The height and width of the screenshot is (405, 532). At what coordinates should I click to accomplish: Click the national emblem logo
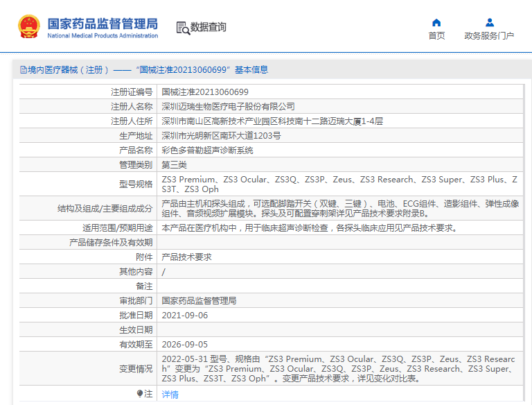[29, 26]
